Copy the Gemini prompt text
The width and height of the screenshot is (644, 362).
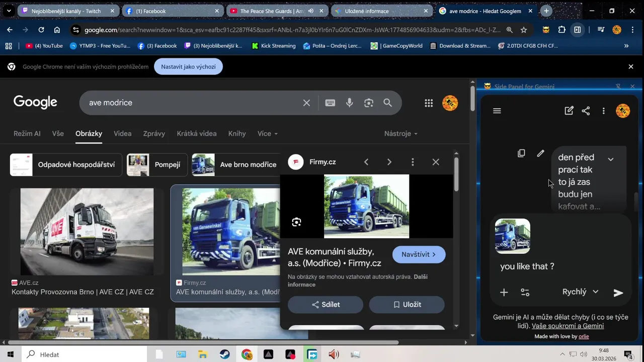pyautogui.click(x=521, y=153)
